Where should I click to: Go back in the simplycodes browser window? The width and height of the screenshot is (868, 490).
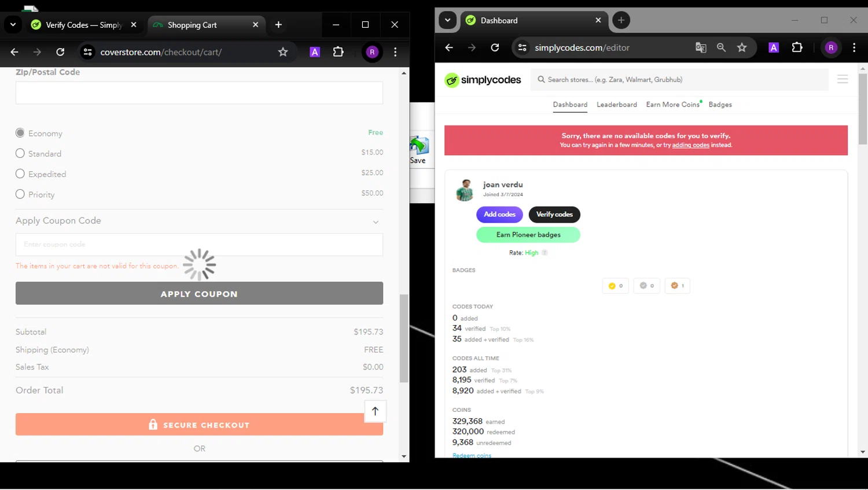click(x=449, y=47)
